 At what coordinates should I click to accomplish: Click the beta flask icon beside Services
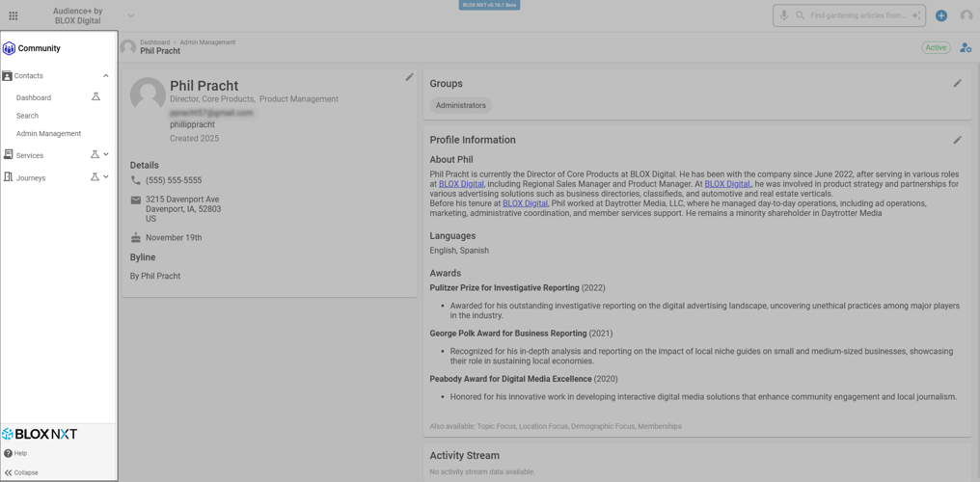pyautogui.click(x=95, y=154)
